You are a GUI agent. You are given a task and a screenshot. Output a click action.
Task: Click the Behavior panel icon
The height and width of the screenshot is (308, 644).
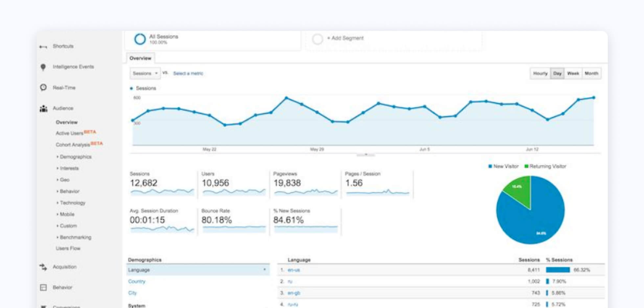[43, 288]
